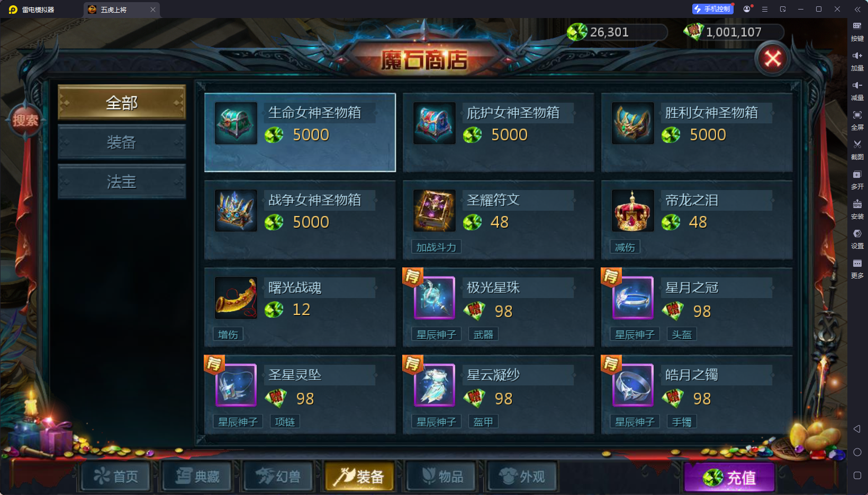Open the emulator 设置 settings icon
The width and height of the screenshot is (868, 495).
857,238
